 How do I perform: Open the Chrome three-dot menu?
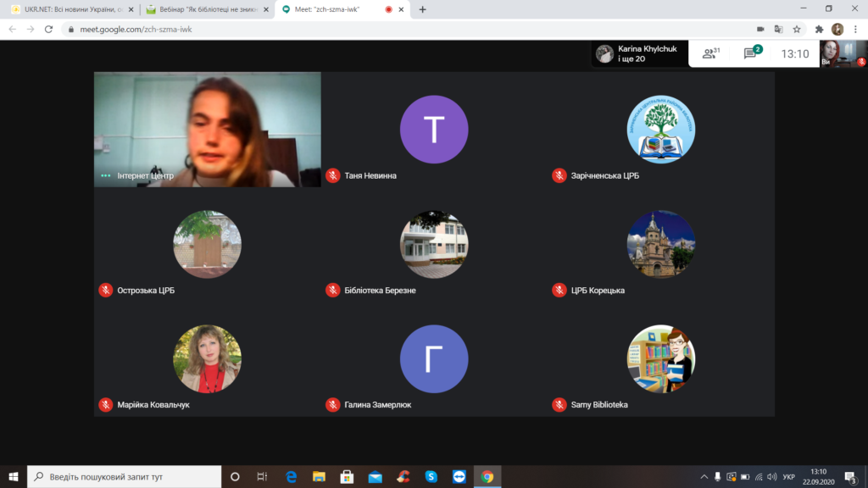click(855, 29)
